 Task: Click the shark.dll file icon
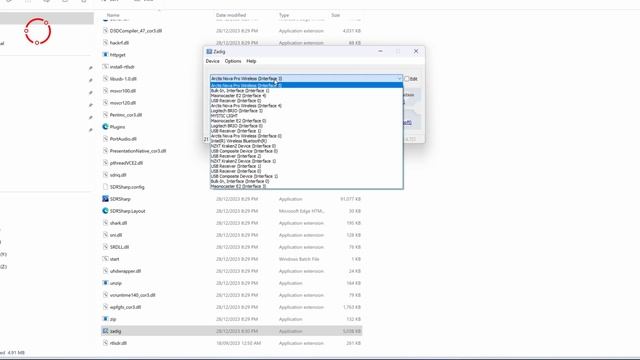click(x=105, y=223)
